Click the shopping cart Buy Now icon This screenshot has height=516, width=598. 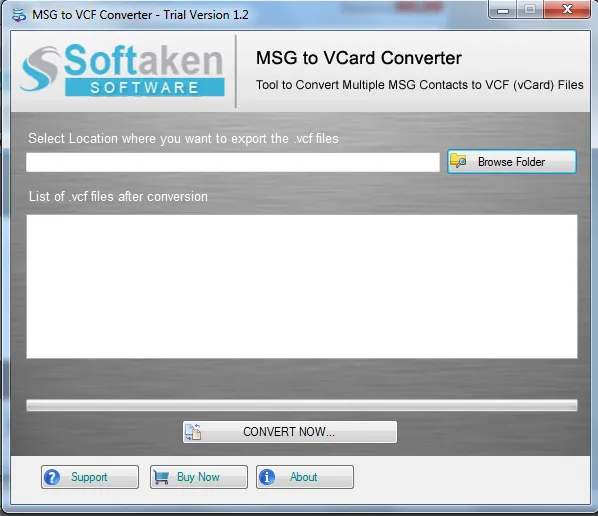[161, 477]
